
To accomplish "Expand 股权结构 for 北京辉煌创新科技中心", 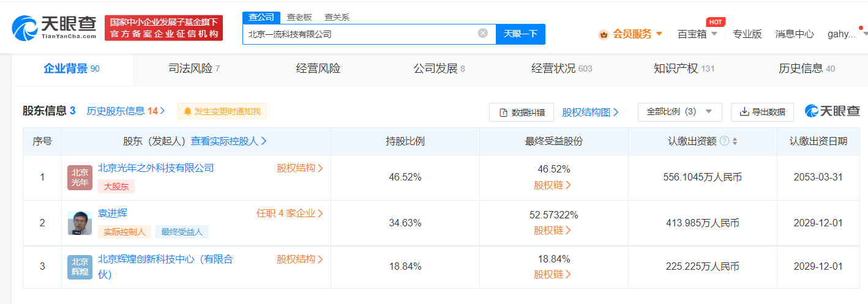I will [300, 259].
